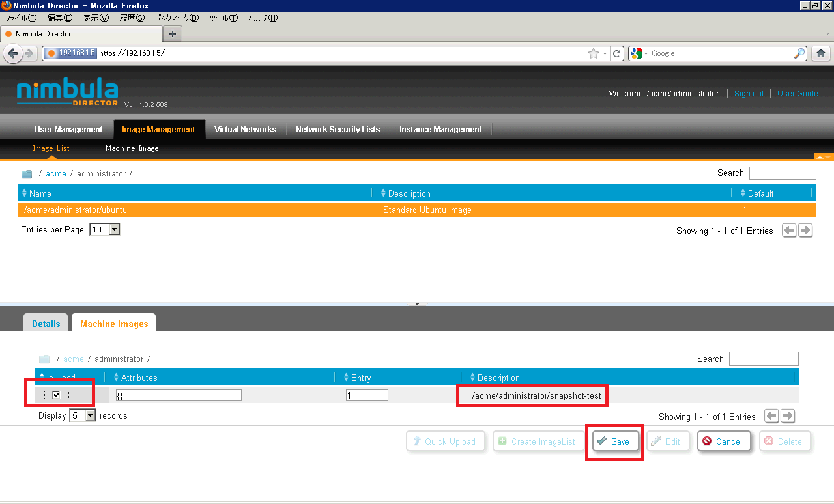This screenshot has width=834, height=504.
Task: Select the Image Management tab
Action: (x=158, y=130)
